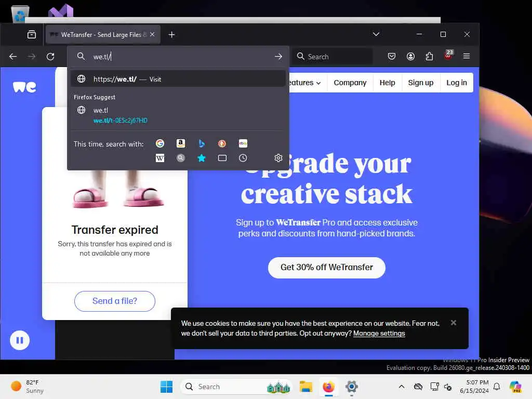This screenshot has height=399, width=532.
Task: Click the red extension badge showing 23
Action: (448, 55)
